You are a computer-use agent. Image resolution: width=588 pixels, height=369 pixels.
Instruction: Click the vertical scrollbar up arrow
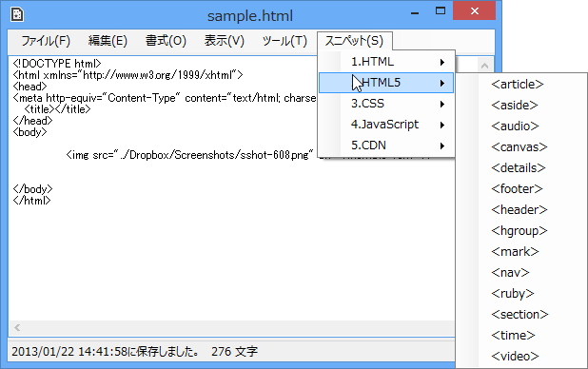484,66
